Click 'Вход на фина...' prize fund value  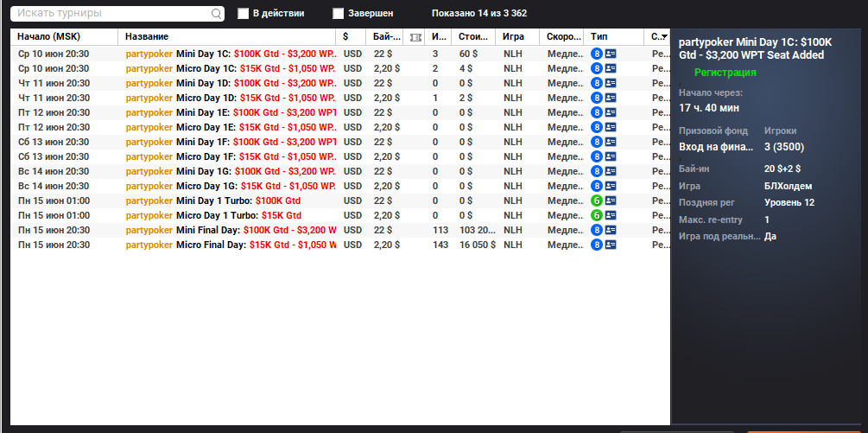tap(716, 147)
